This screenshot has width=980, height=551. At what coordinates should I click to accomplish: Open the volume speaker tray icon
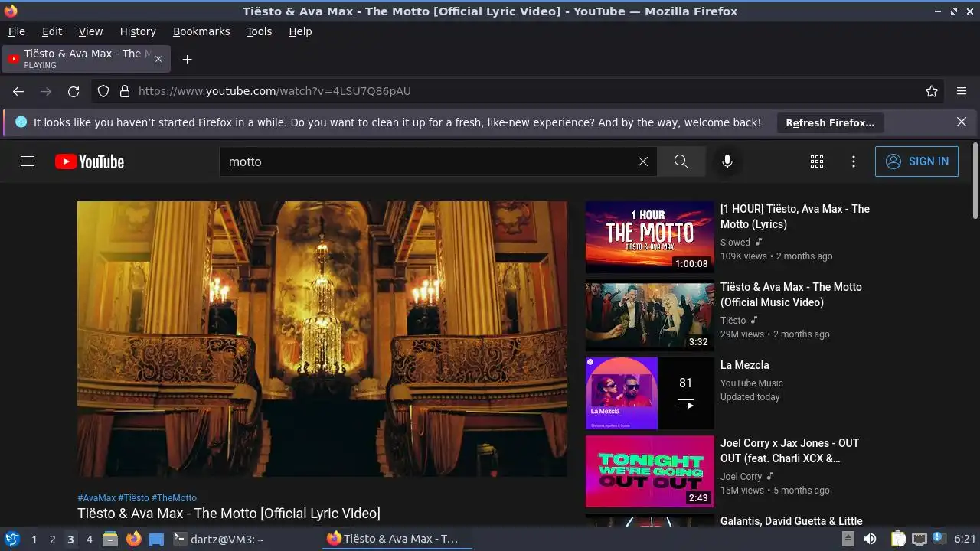870,539
